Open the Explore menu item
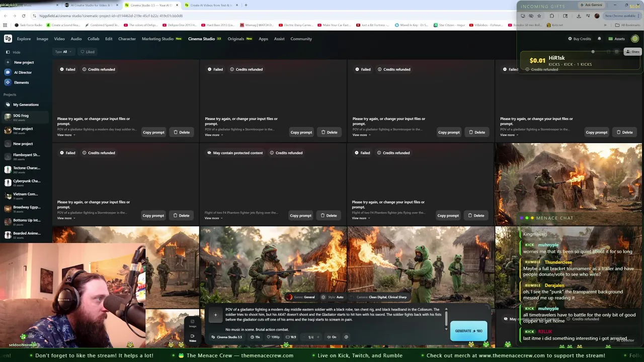Image resolution: width=644 pixels, height=362 pixels. [x=24, y=39]
